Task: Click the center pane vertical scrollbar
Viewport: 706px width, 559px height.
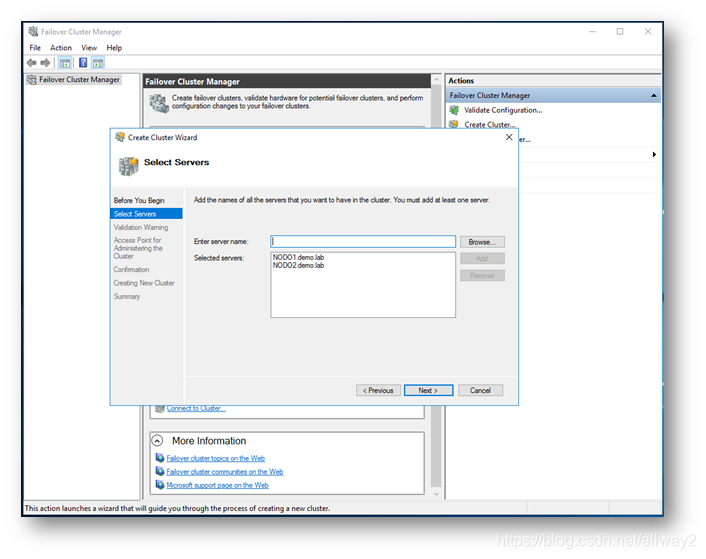Action: click(436, 288)
